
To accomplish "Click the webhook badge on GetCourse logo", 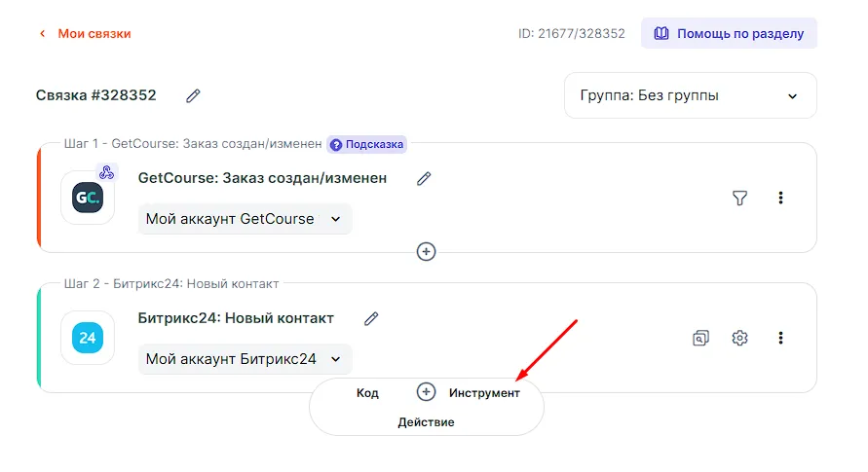I will coord(107,172).
